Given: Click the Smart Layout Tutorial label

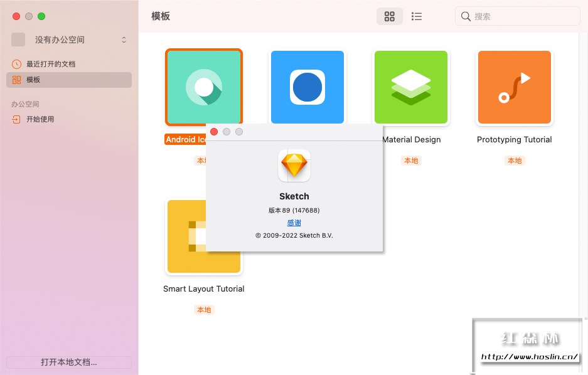Looking at the screenshot, I should click(x=203, y=289).
